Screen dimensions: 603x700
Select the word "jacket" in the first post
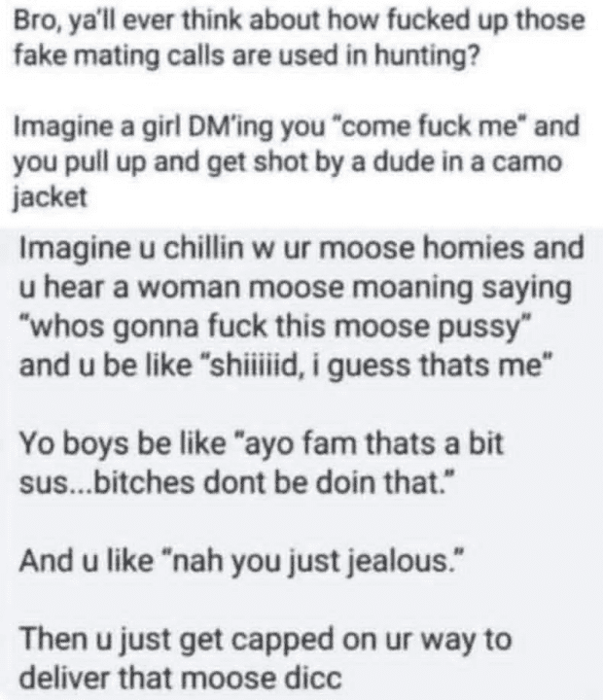(50, 197)
